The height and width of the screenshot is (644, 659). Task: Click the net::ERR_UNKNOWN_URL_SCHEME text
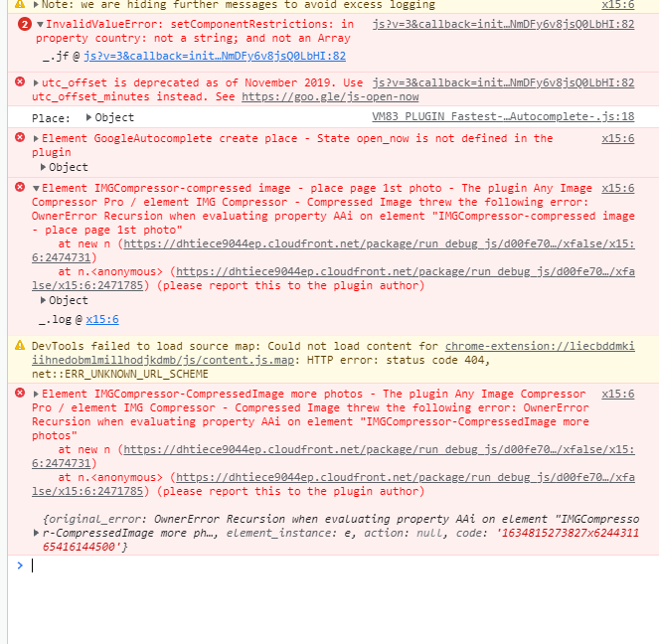click(120, 375)
